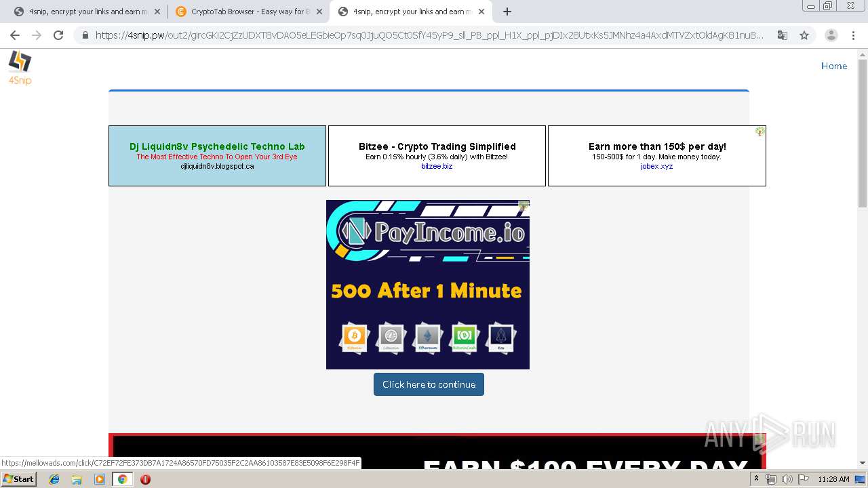The height and width of the screenshot is (488, 868).
Task: Click the EARN $100 EVERY DAY banner
Action: coord(437,451)
